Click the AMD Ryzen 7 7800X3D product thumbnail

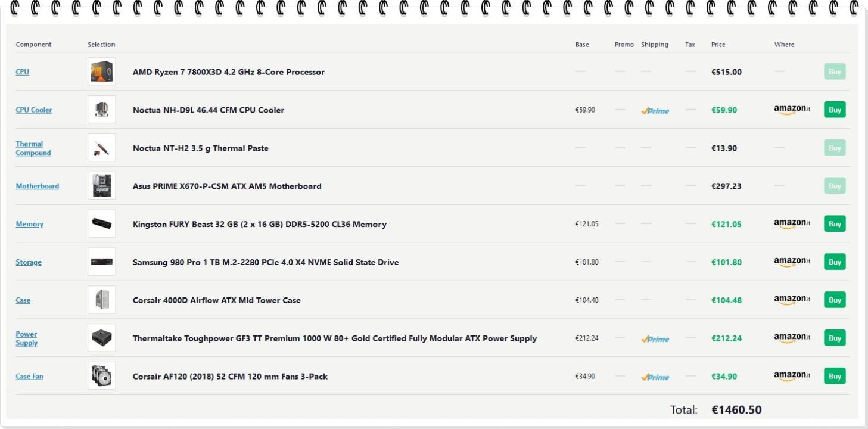[x=101, y=72]
